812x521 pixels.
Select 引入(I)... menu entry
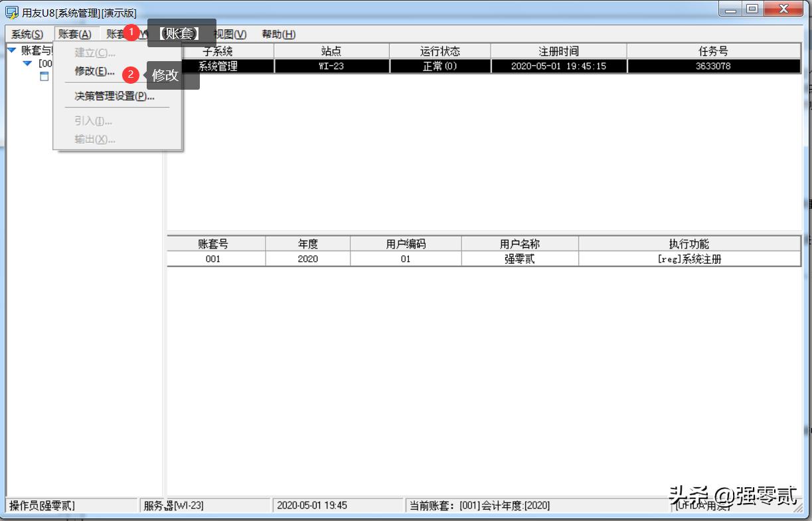point(93,121)
